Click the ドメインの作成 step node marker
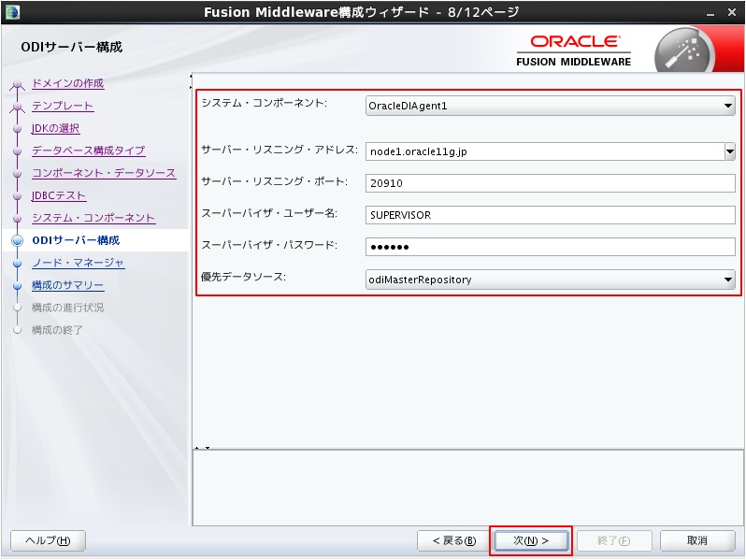746x560 pixels. click(18, 84)
